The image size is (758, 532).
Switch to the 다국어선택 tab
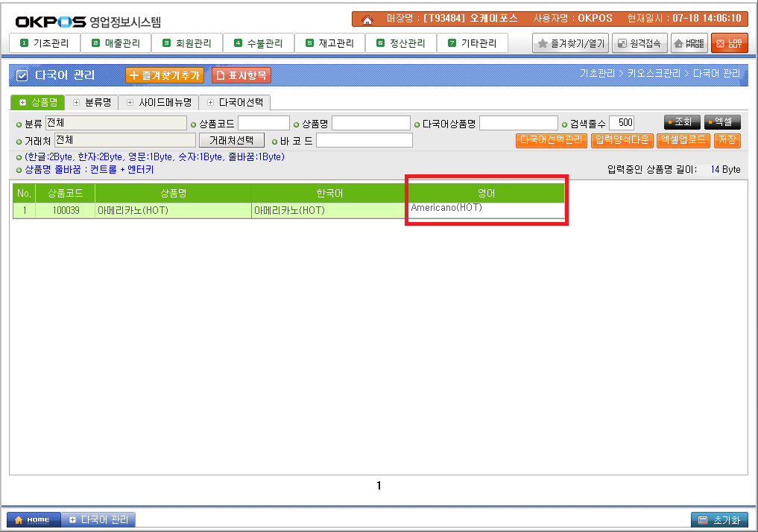235,102
